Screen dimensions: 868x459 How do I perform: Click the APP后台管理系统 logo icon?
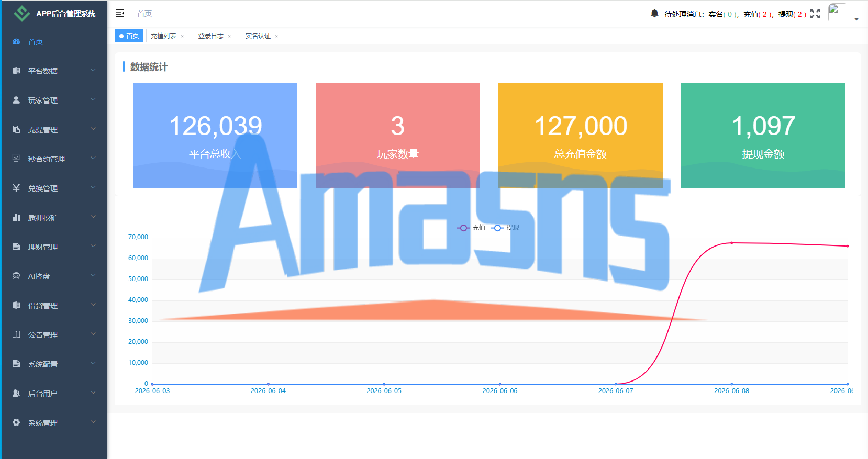pyautogui.click(x=21, y=14)
